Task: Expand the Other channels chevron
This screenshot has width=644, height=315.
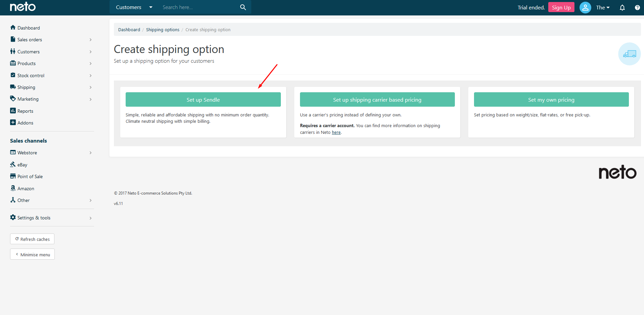Action: [90, 200]
